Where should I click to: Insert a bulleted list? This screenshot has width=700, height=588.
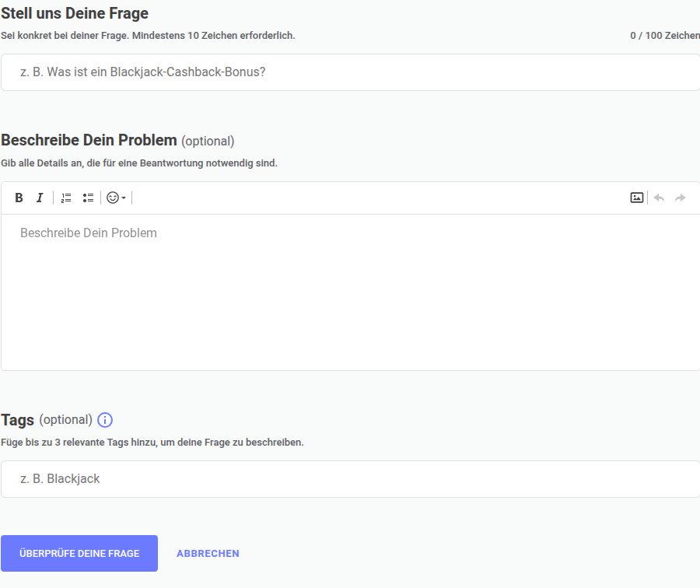click(88, 198)
